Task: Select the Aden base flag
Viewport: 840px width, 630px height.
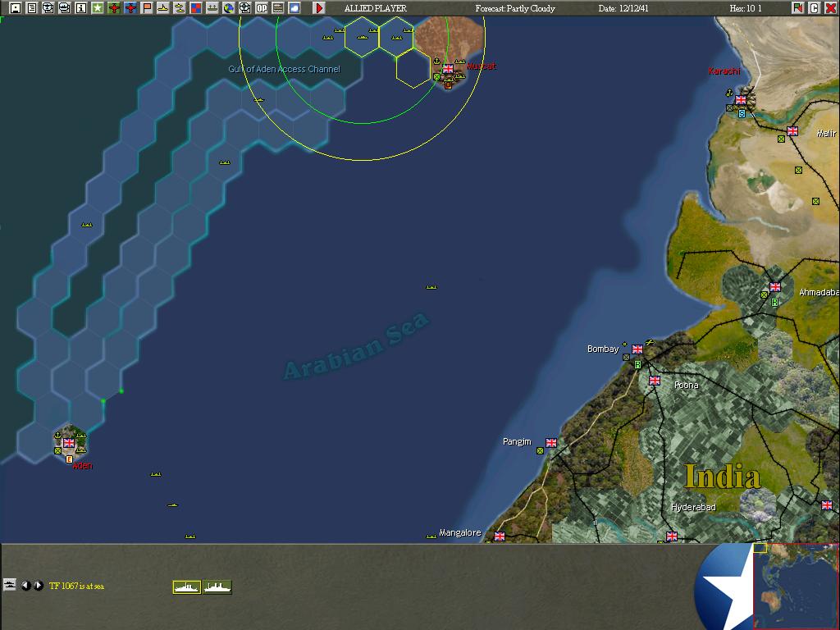Action: coord(69,443)
